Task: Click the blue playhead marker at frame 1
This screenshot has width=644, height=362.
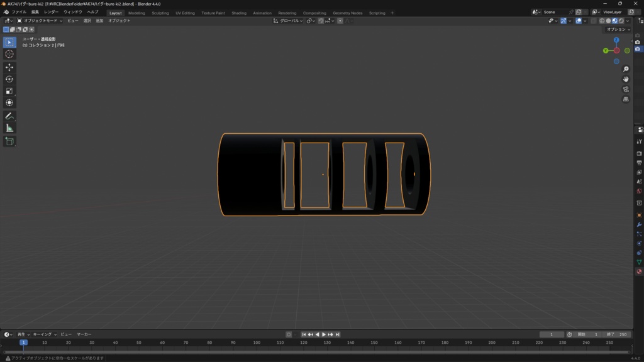Action: (23, 343)
